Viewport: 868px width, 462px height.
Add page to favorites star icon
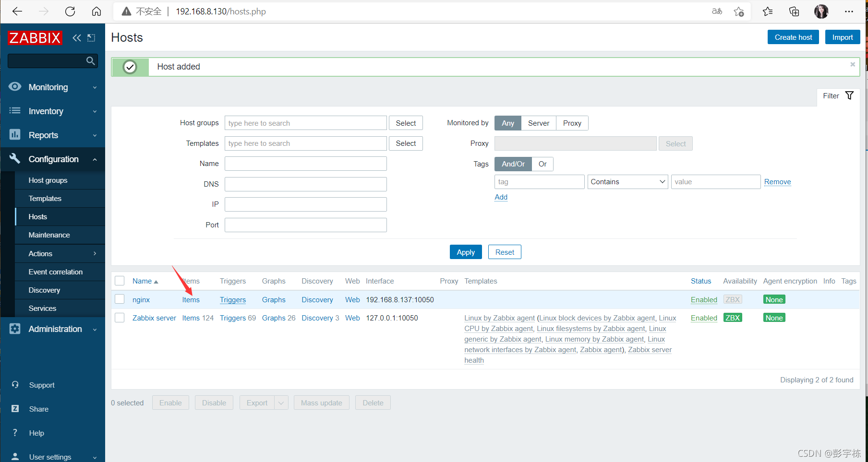coord(739,12)
